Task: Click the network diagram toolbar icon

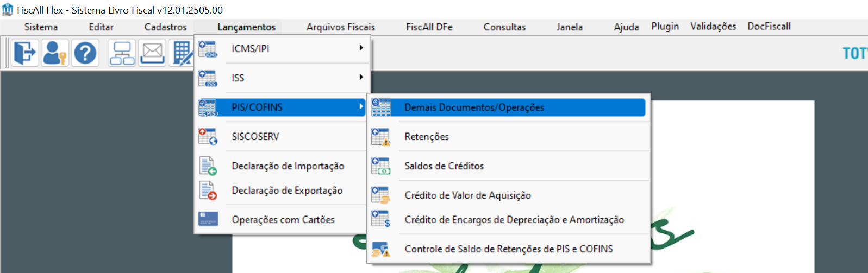Action: pos(122,53)
